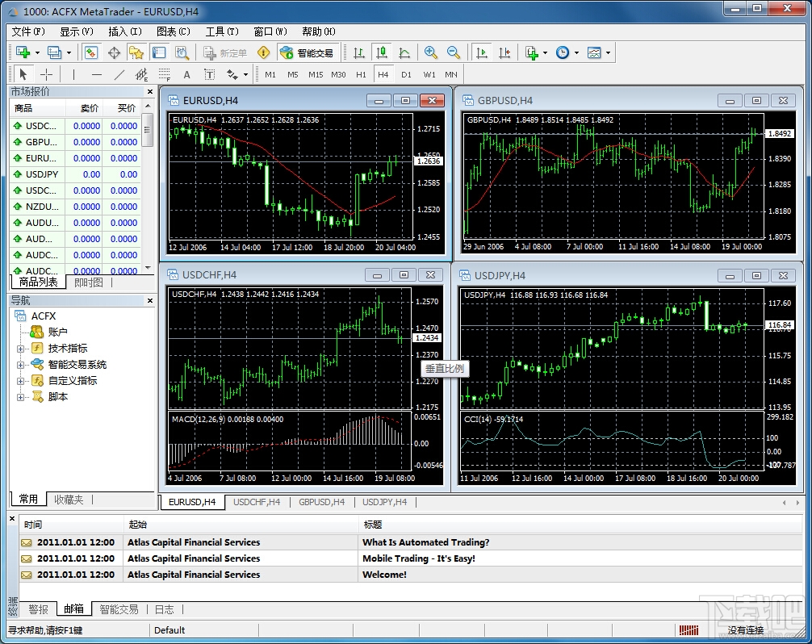
Task: Click the 买价 column header
Action: 127,108
